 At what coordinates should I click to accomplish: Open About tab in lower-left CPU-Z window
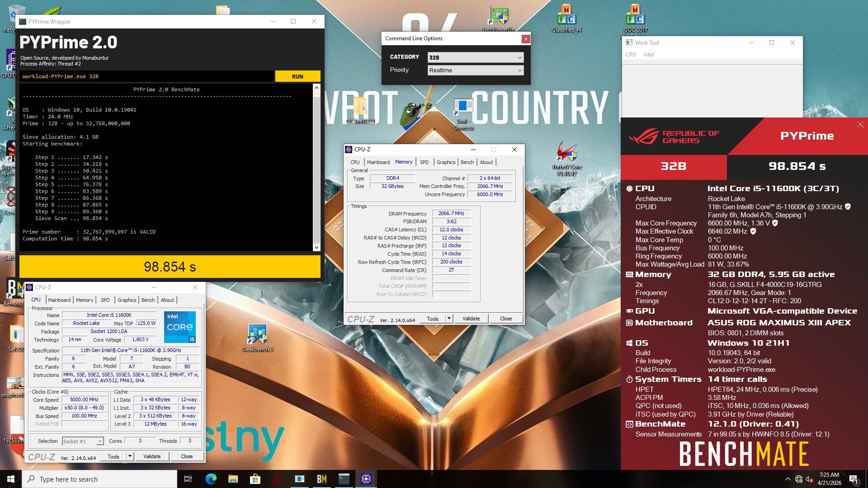pos(167,300)
